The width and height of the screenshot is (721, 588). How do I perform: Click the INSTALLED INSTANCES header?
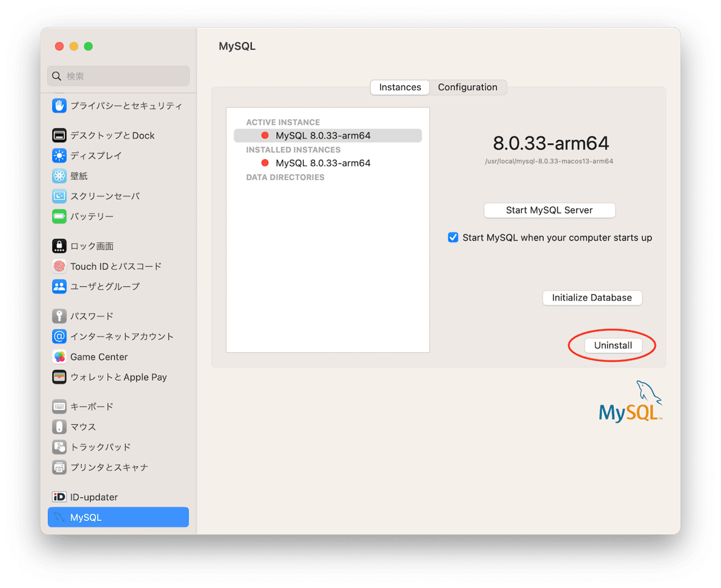click(x=293, y=150)
